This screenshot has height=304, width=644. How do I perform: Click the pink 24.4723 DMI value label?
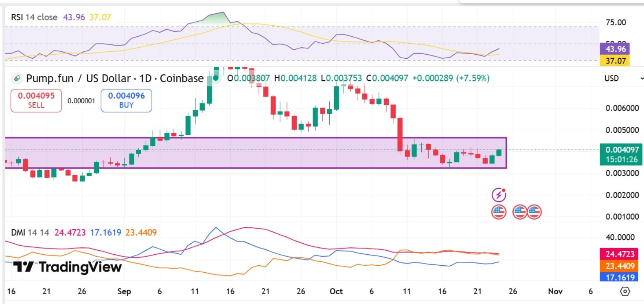click(619, 254)
